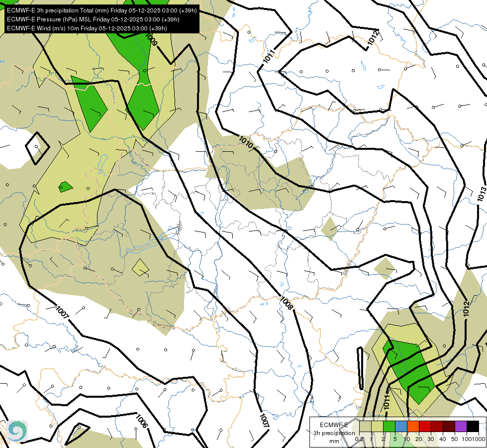This screenshot has width=487, height=448.
Task: Click the '3h precipitation Total (mm)' header line
Action: (x=101, y=10)
